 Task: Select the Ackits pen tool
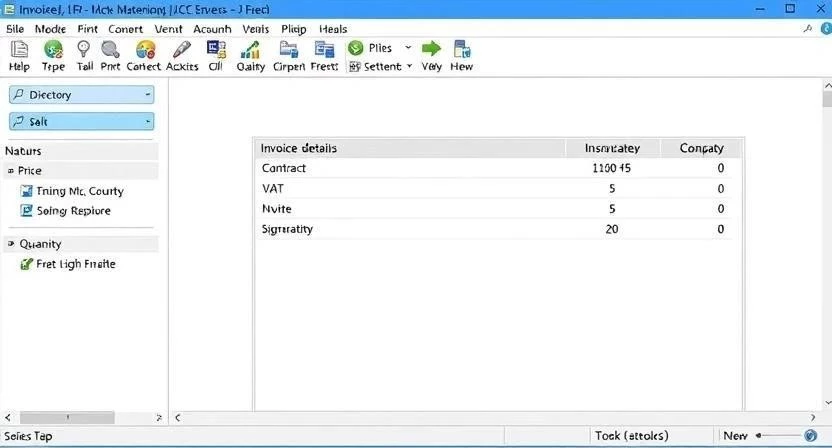coord(181,49)
